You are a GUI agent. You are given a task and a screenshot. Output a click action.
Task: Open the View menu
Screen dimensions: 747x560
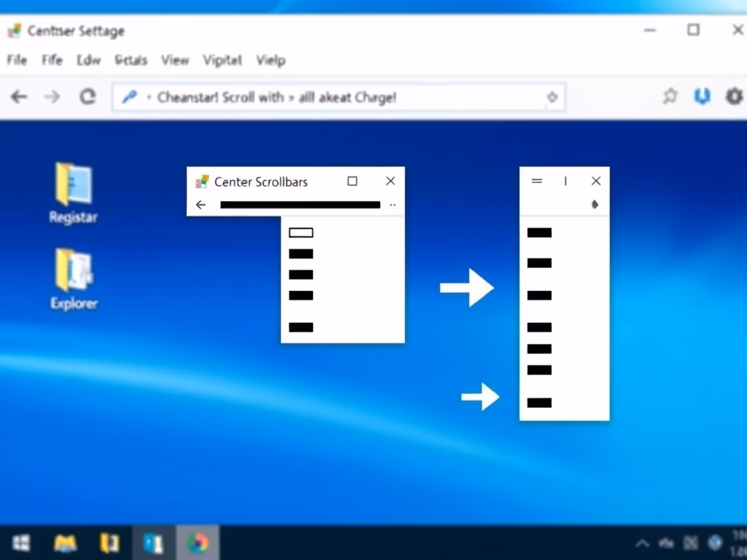pyautogui.click(x=174, y=61)
